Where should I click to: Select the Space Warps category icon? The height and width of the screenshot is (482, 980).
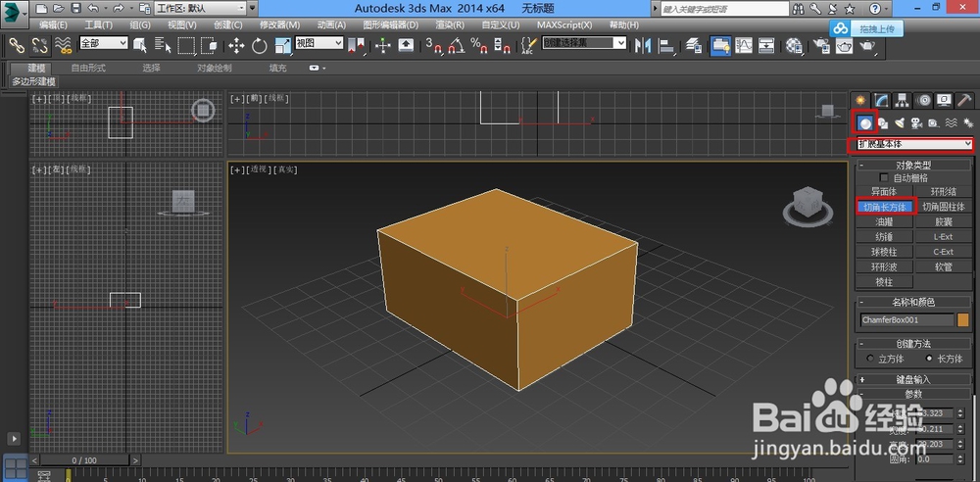(x=952, y=123)
